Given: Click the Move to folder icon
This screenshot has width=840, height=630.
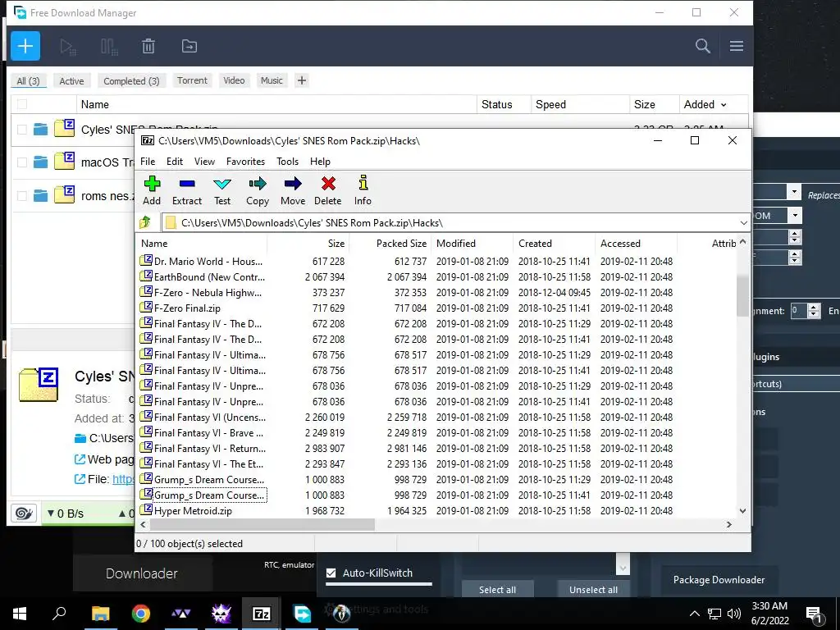Looking at the screenshot, I should [189, 47].
